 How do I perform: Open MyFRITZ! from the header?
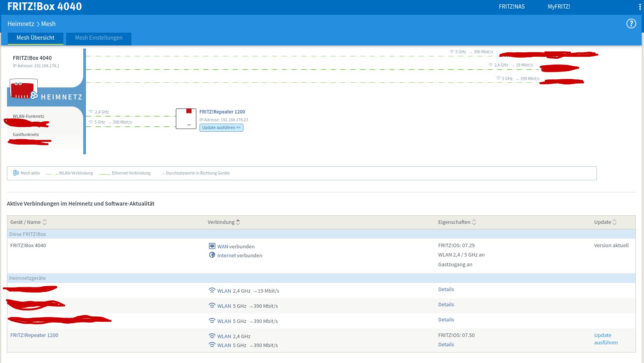pos(559,7)
